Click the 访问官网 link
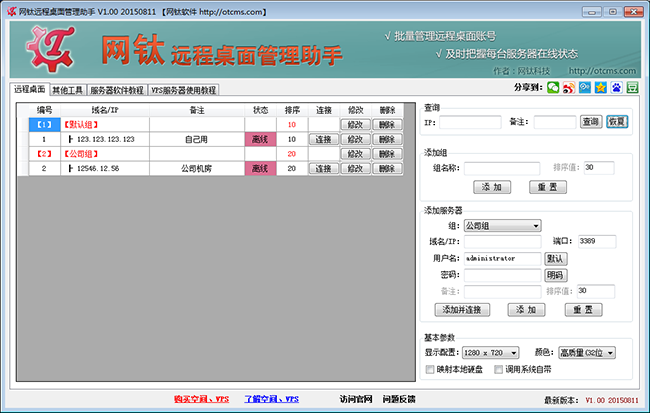This screenshot has height=413, width=650. (x=356, y=399)
